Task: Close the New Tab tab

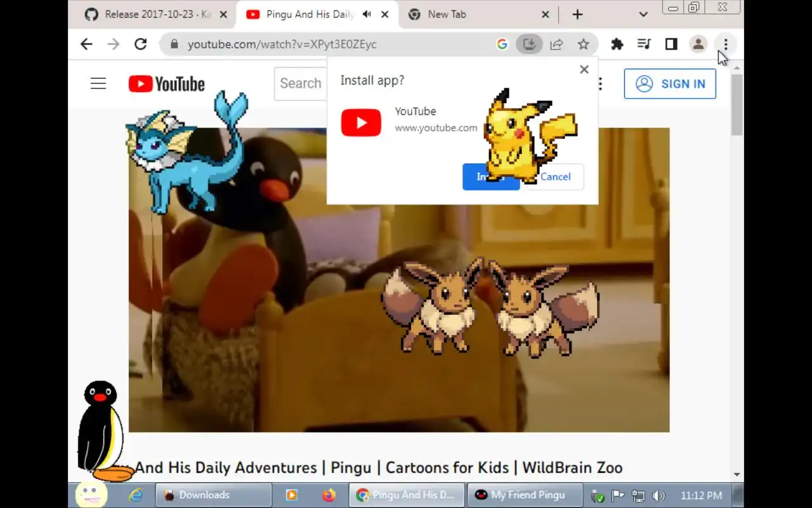Action: [x=546, y=14]
